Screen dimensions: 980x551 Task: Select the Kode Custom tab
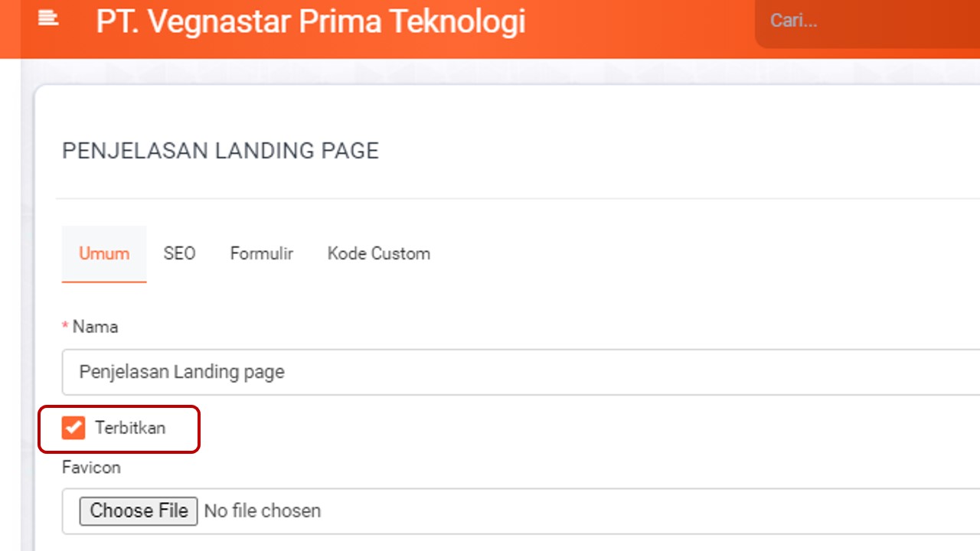pos(378,254)
